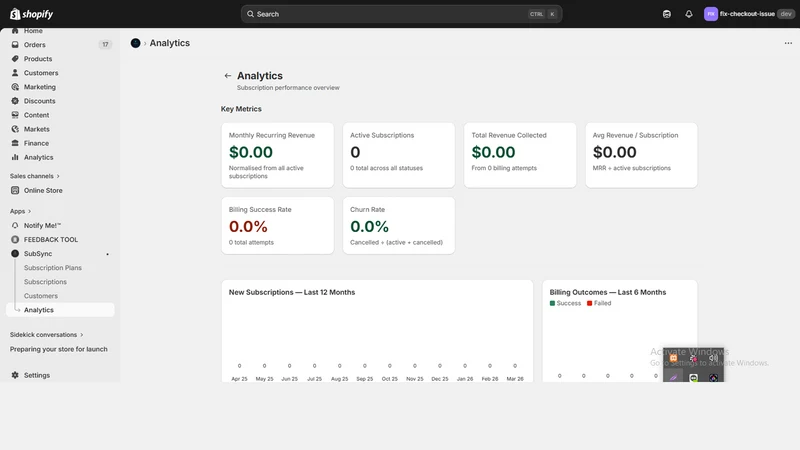
Task: Click the FEEDBACK TOOL app icon
Action: [15, 239]
